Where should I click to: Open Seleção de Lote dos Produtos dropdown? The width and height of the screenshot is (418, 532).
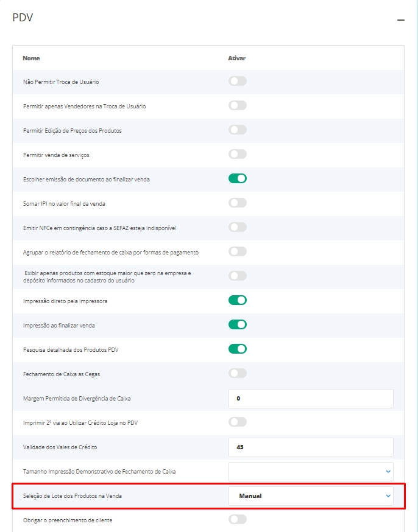(311, 495)
